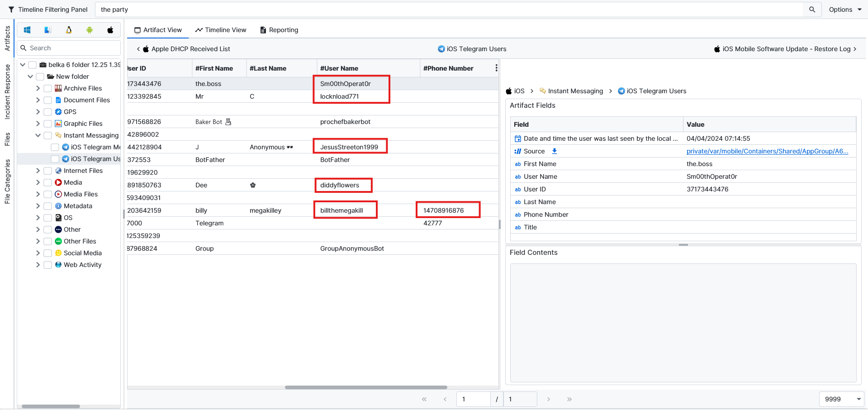
Task: Select the Android platform icon
Action: pos(90,30)
